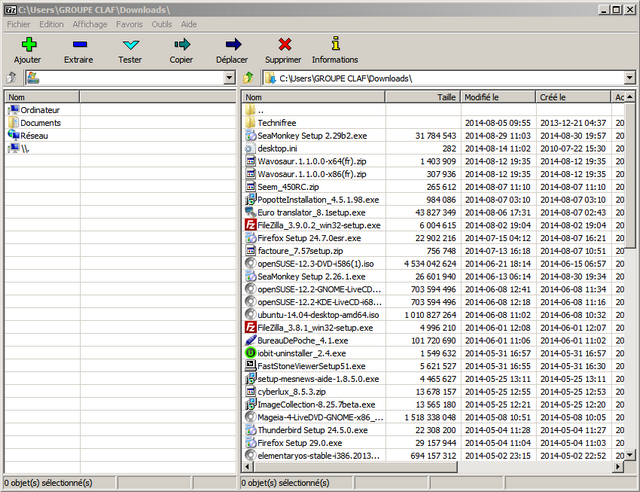Expand the left panel path dropdown
This screenshot has width=640, height=492.
tap(229, 78)
